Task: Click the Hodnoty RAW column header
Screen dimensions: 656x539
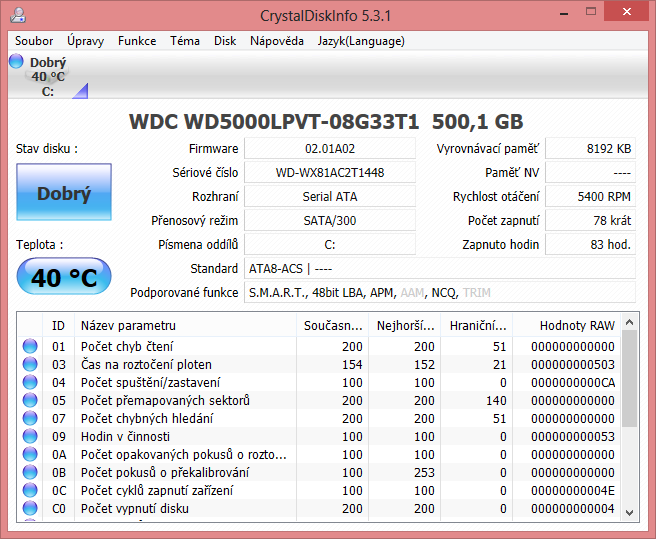Action: point(577,325)
